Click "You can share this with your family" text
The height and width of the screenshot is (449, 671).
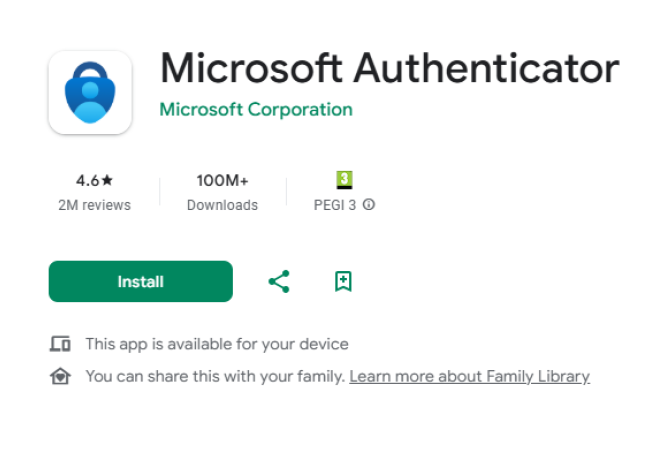(215, 377)
